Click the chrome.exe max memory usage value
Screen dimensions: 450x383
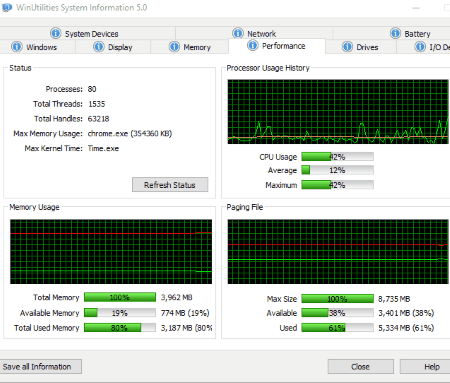tap(130, 134)
